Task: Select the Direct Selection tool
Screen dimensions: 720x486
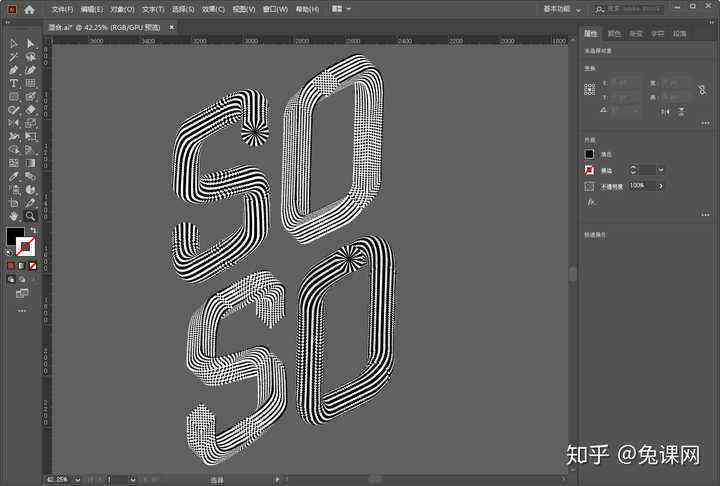Action: tap(30, 43)
